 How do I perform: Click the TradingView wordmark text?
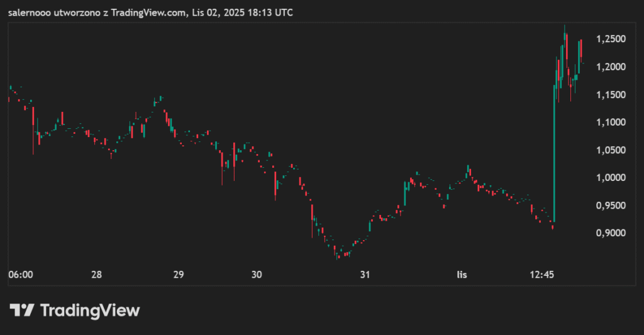point(90,310)
